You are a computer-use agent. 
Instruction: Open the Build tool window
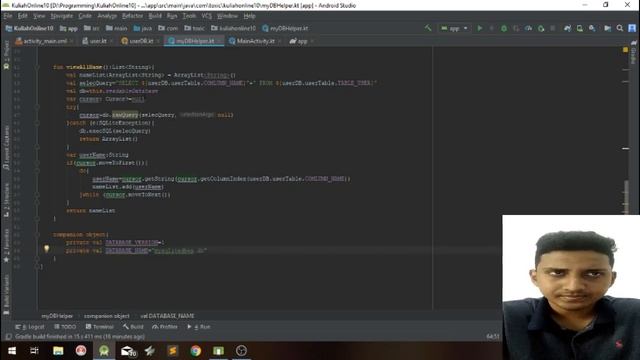tap(133, 327)
